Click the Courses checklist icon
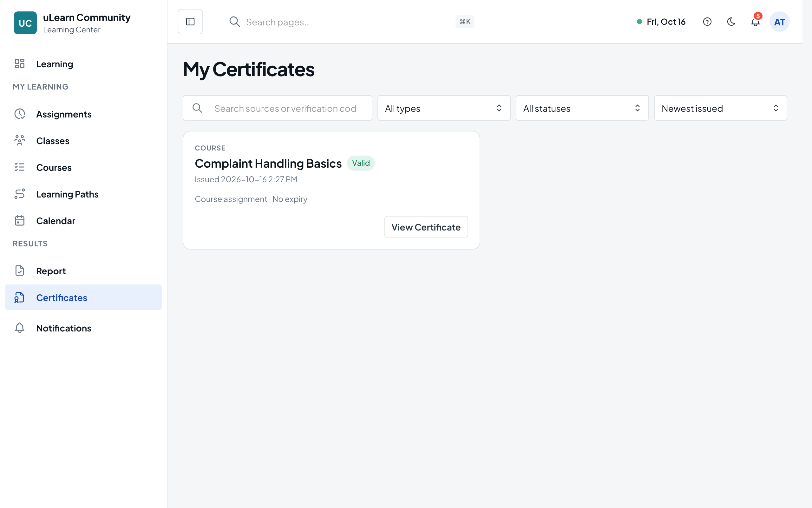Screen dimensions: 812x508 20,167
